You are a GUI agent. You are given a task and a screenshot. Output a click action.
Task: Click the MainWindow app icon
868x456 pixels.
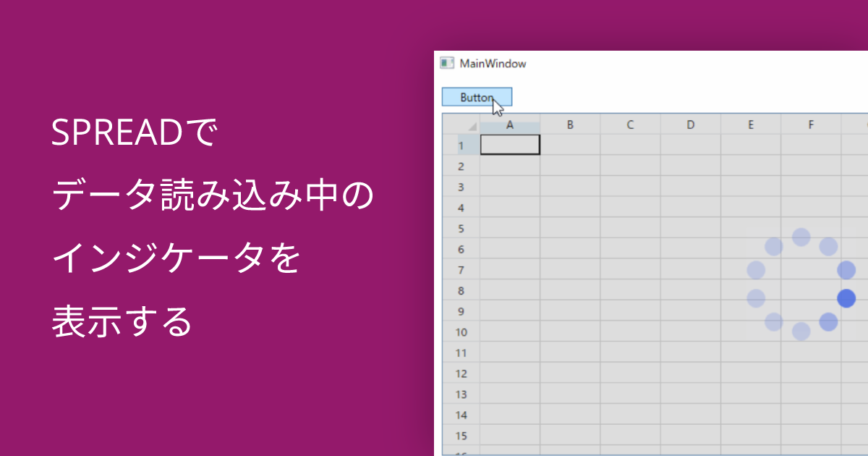point(447,64)
